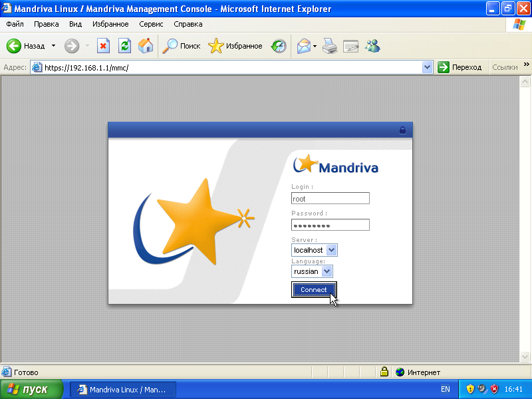Click the yellow security shield tray icon
The width and height of the screenshot is (532, 399).
click(470, 389)
